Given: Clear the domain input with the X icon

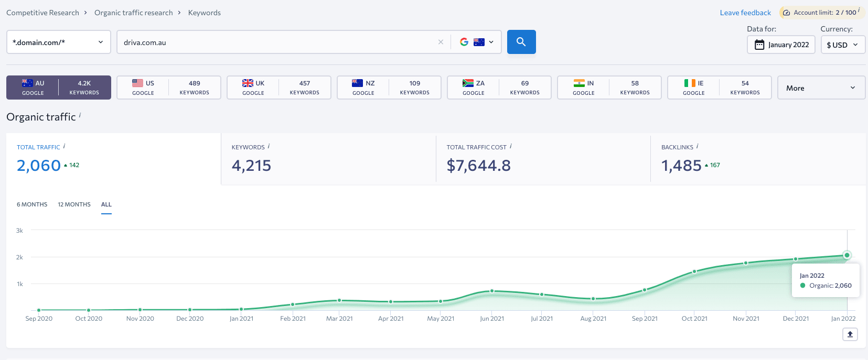Looking at the screenshot, I should pyautogui.click(x=441, y=42).
